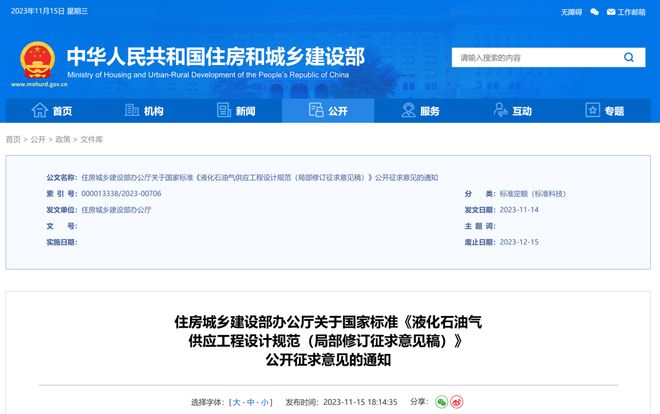Click the document icon beside 公开

316,110
